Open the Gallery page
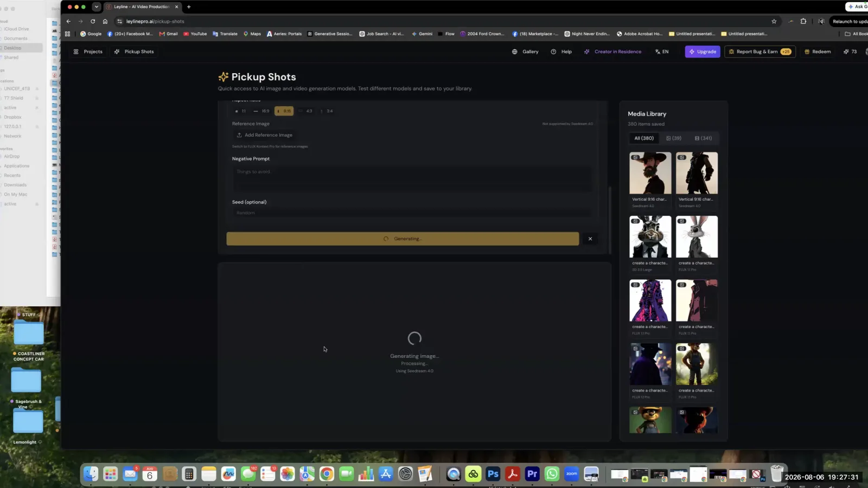 [525, 52]
